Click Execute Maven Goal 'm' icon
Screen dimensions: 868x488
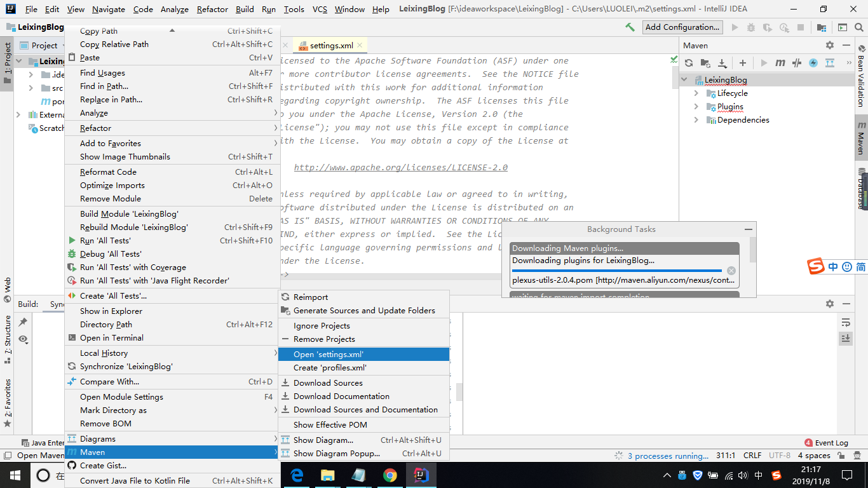pos(780,63)
